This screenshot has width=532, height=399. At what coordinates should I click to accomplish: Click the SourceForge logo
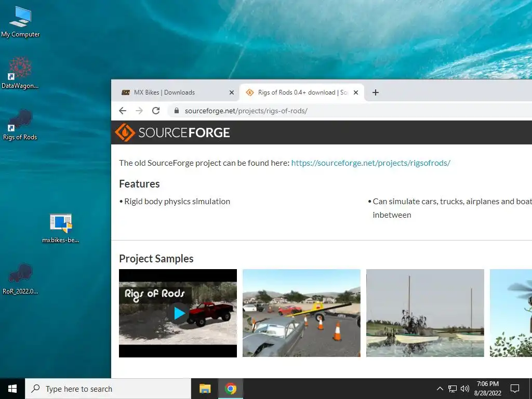pos(172,132)
